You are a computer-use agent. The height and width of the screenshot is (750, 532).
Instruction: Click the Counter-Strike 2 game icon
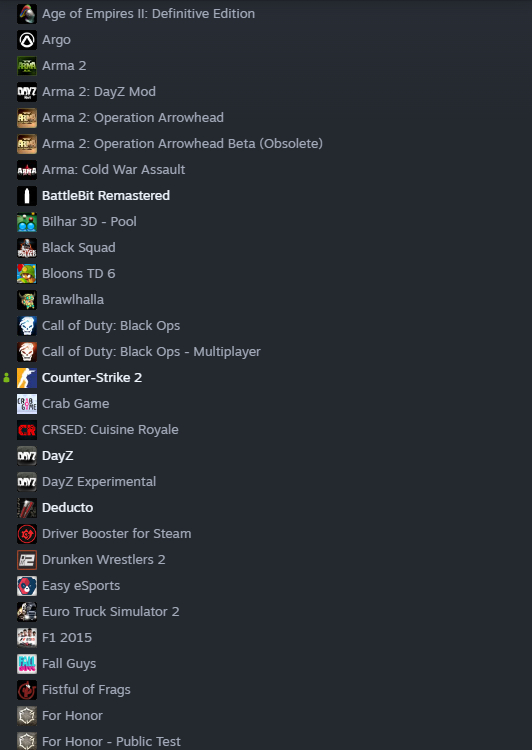pos(27,378)
